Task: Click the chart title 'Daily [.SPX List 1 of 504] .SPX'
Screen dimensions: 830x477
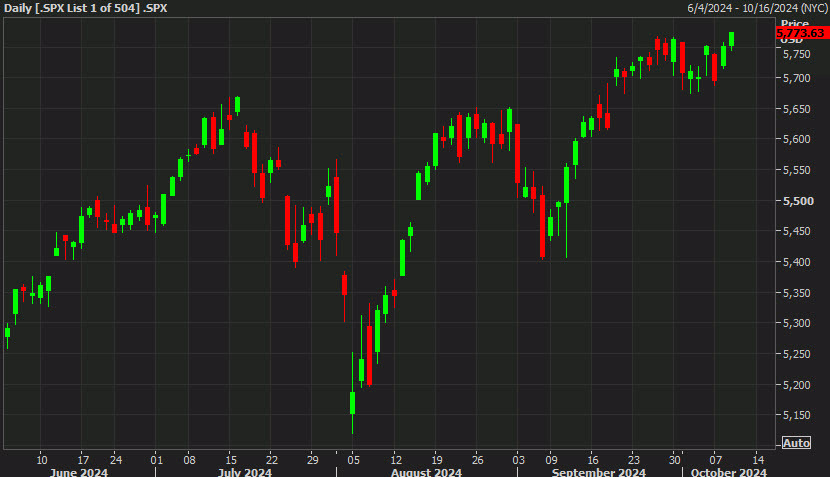Action: pyautogui.click(x=85, y=8)
